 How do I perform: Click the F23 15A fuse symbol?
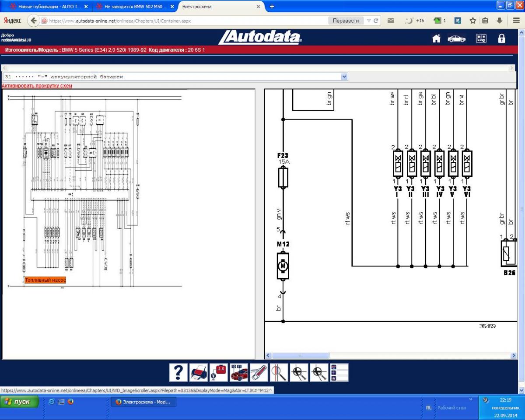(283, 178)
